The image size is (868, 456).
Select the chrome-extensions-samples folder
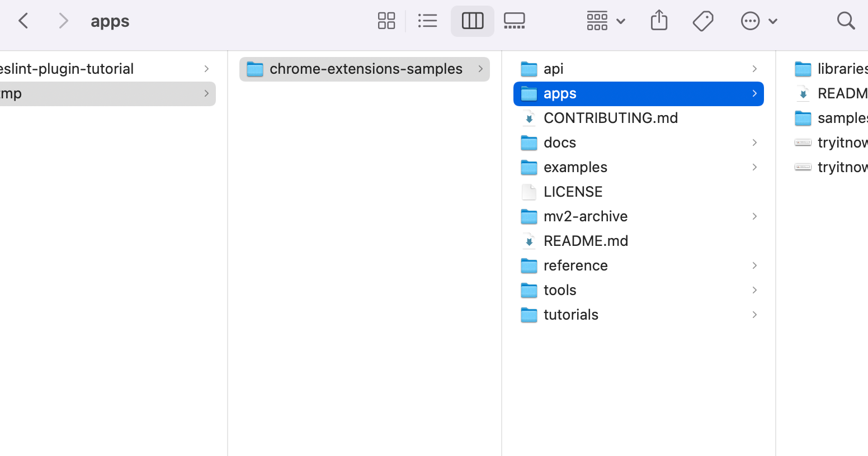[365, 69]
